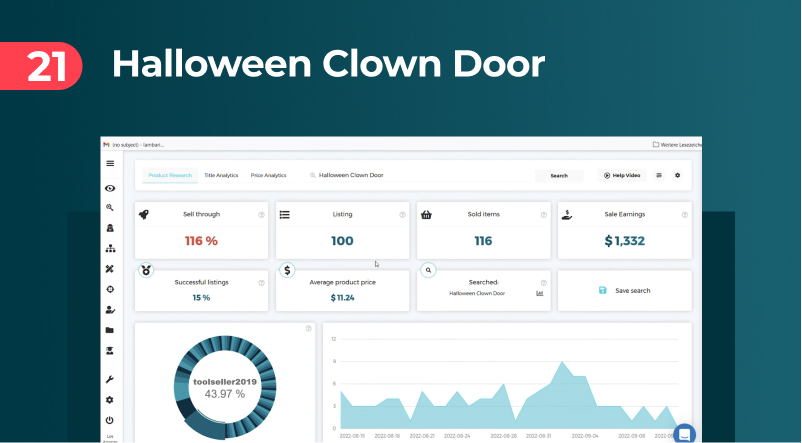Click the help icon on the Sale Earnings card
Image resolution: width=802 pixels, height=443 pixels.
click(684, 215)
